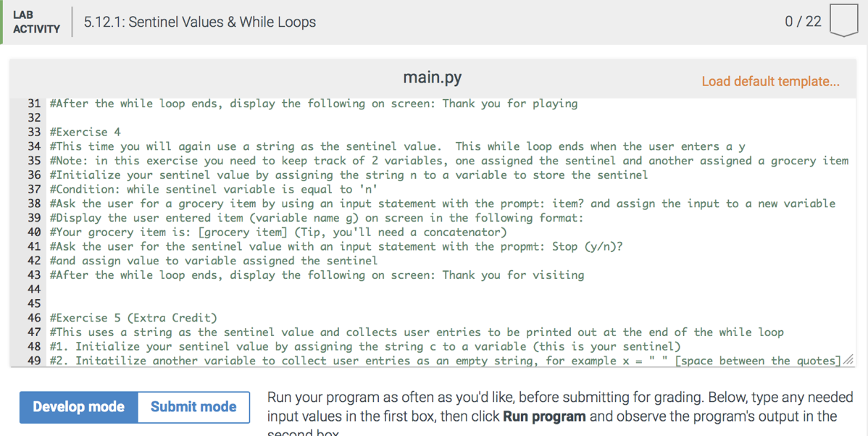The image size is (868, 436).
Task: Click line number 49 in the editor
Action: [x=33, y=361]
